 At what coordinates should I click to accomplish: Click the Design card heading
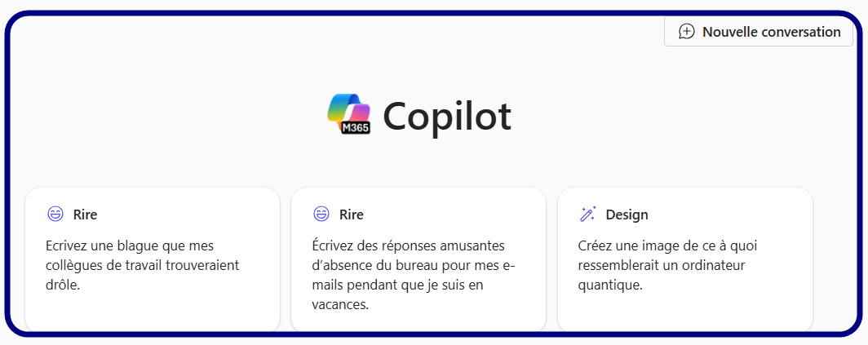[x=627, y=215]
